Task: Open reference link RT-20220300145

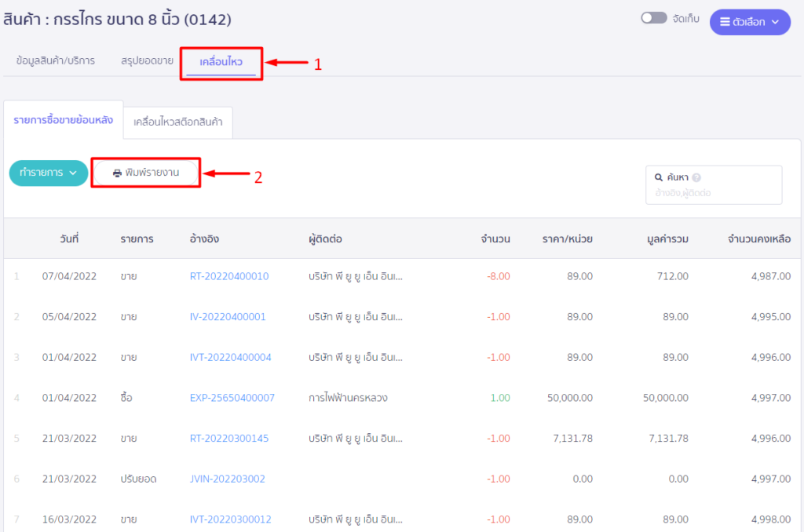Action: (229, 439)
